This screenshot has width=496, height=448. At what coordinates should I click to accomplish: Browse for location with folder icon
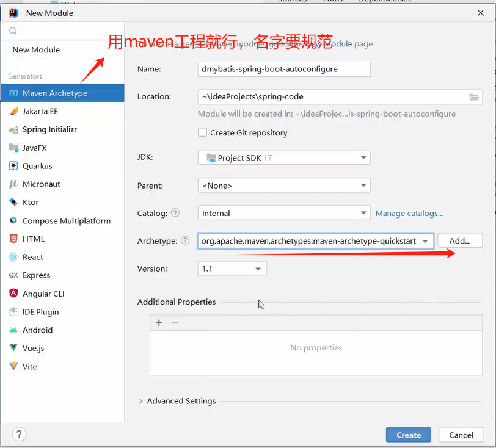coord(474,97)
